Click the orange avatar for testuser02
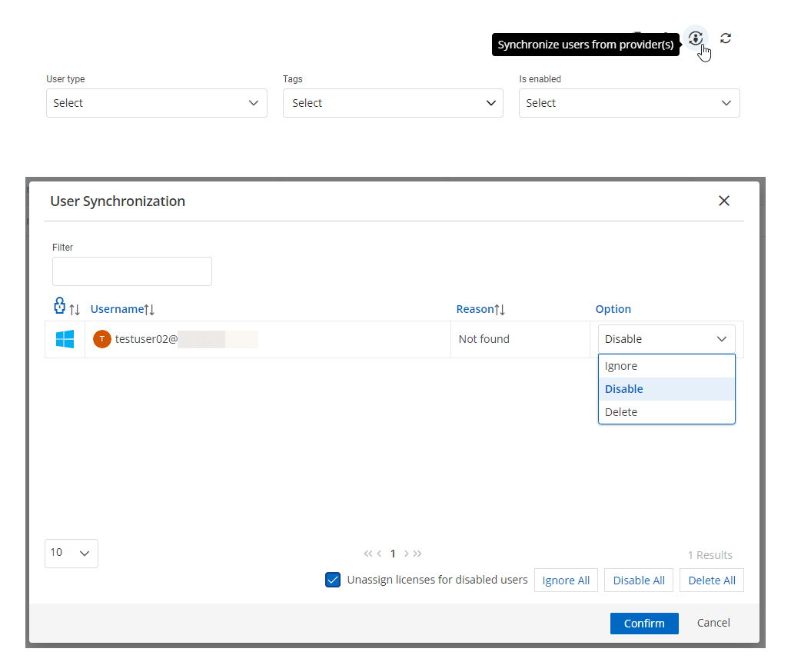801x672 pixels. (x=102, y=339)
